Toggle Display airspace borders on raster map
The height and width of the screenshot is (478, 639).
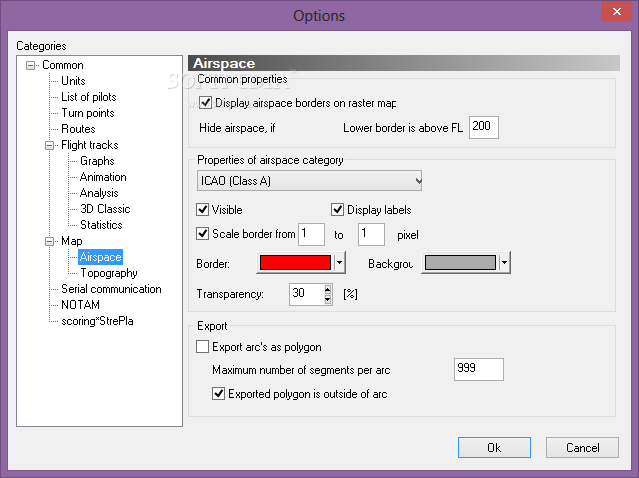click(x=205, y=102)
